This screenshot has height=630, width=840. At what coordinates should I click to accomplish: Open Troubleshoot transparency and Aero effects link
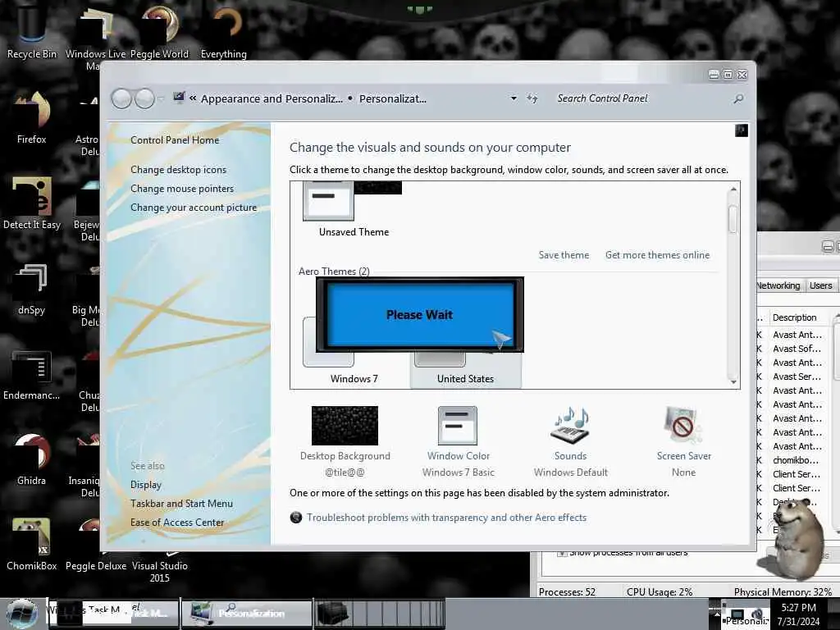pos(446,518)
